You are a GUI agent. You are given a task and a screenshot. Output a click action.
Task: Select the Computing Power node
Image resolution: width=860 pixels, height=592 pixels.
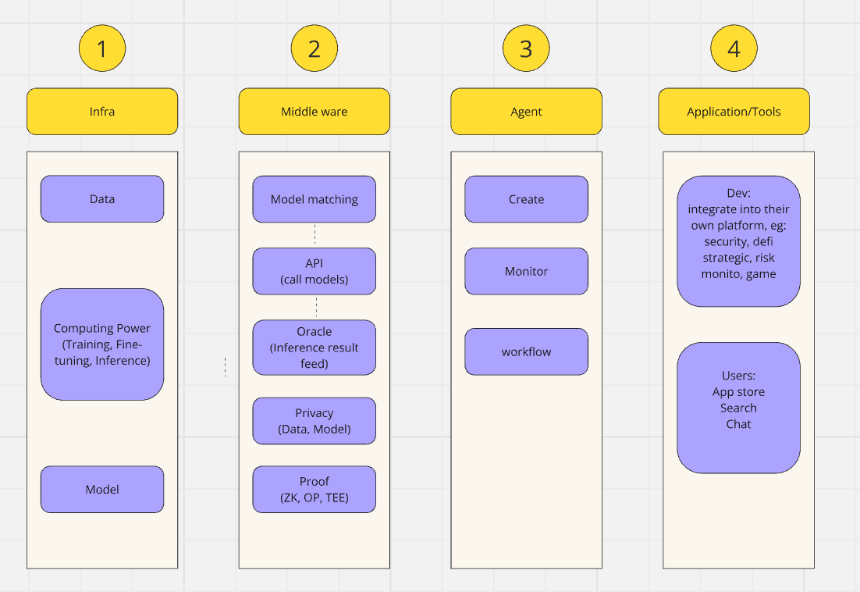pyautogui.click(x=102, y=345)
